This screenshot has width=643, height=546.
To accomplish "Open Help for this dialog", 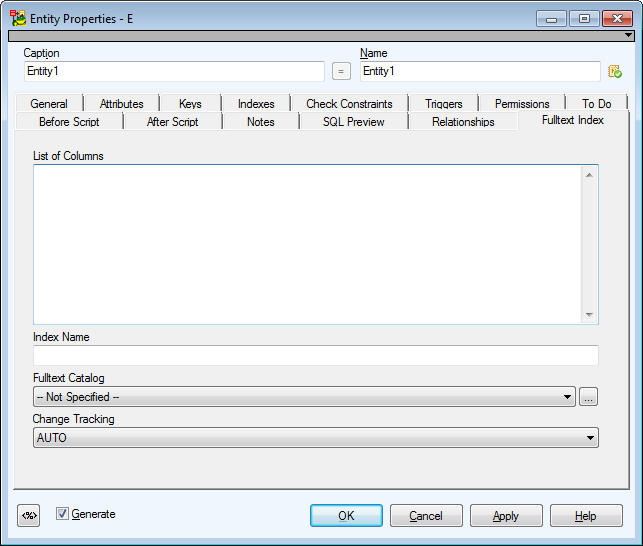I will point(586,516).
